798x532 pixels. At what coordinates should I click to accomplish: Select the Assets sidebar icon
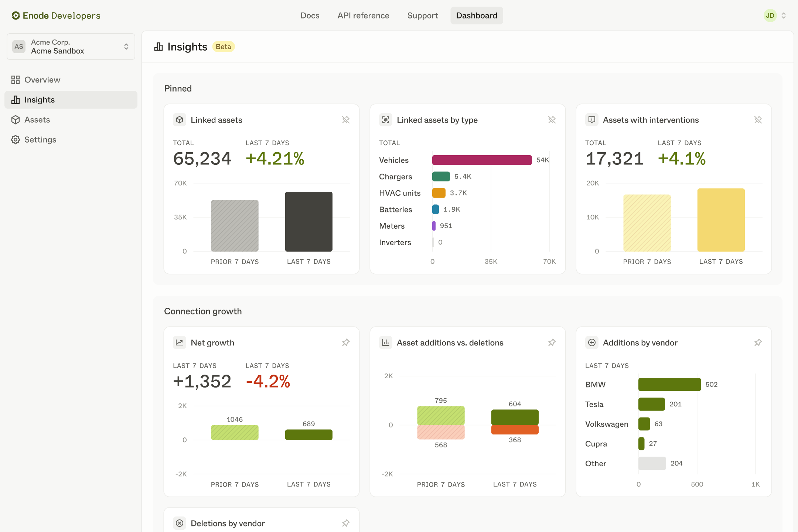click(x=16, y=120)
